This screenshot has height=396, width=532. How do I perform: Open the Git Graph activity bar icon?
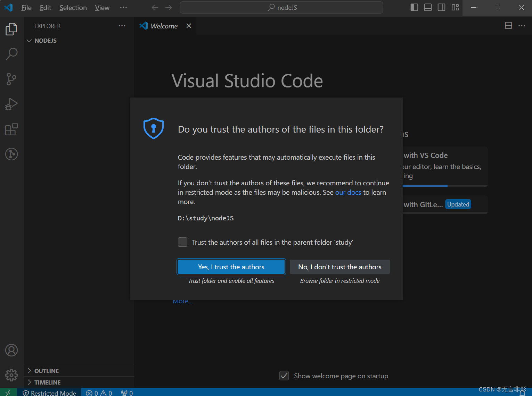(11, 154)
